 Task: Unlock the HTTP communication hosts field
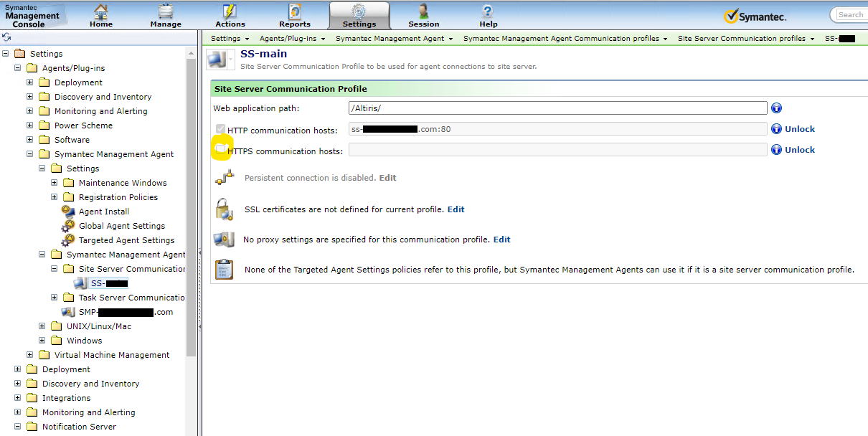click(x=800, y=129)
